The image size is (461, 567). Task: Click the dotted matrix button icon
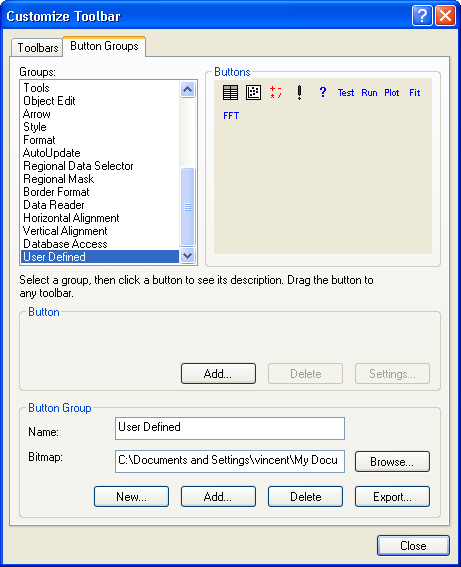tap(253, 93)
